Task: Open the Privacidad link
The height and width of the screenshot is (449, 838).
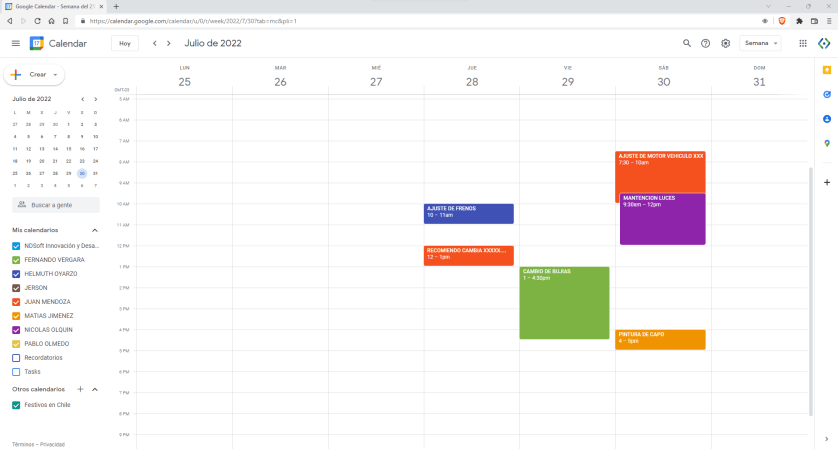Action: [x=53, y=444]
